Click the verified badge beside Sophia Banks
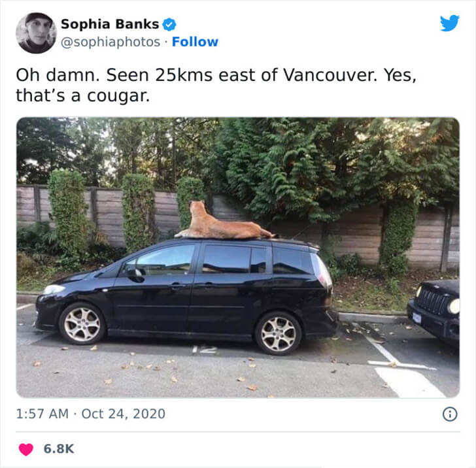The image size is (476, 468). (x=169, y=24)
